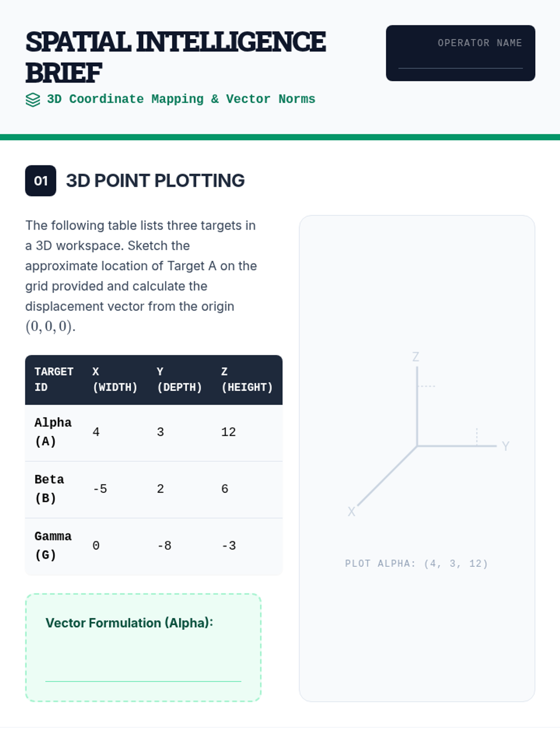Click Alpha's Z height value 12
This screenshot has width=560, height=747.
(228, 432)
